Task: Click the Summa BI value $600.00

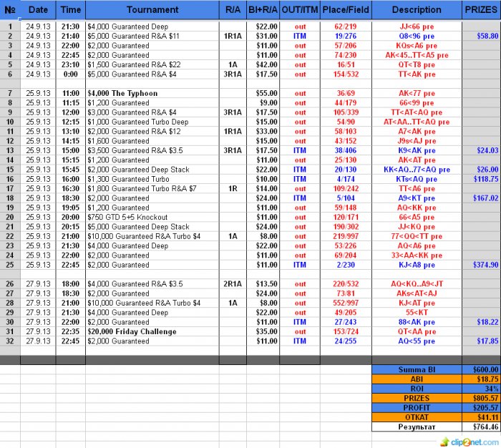Action: coord(481,370)
